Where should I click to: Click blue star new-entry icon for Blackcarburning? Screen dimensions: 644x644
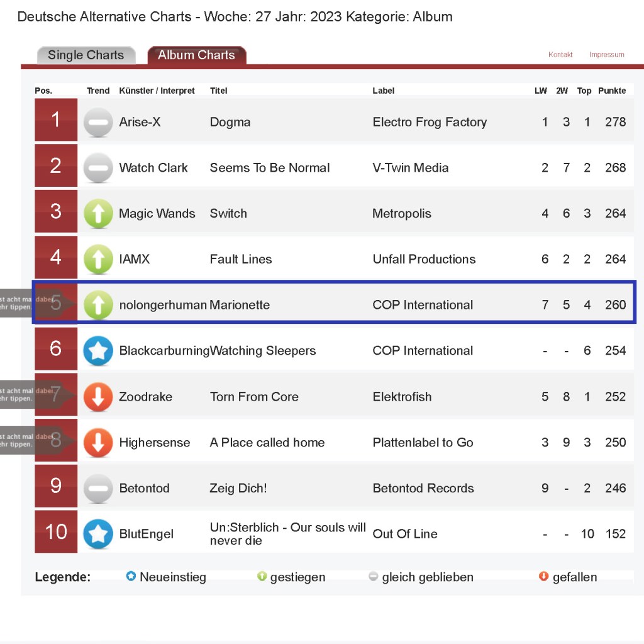point(98,351)
